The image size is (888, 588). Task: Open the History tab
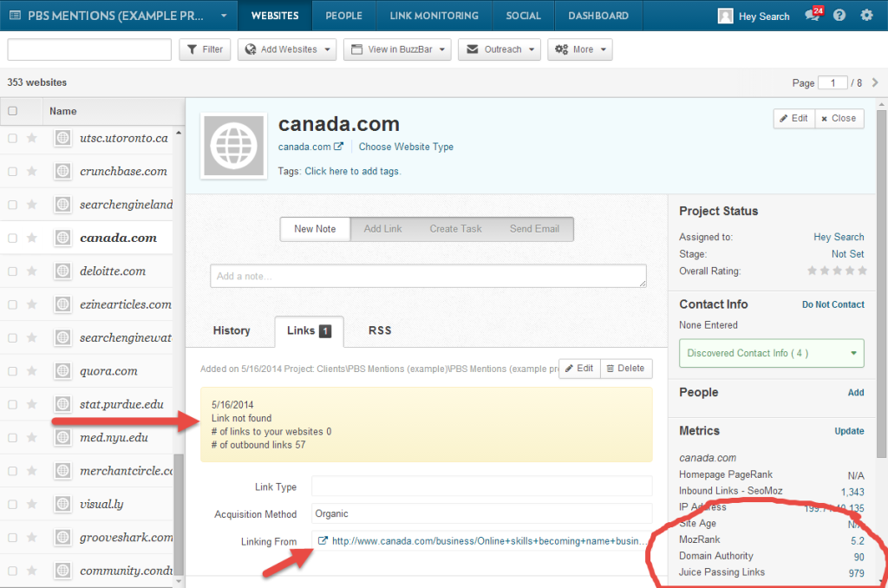(232, 330)
